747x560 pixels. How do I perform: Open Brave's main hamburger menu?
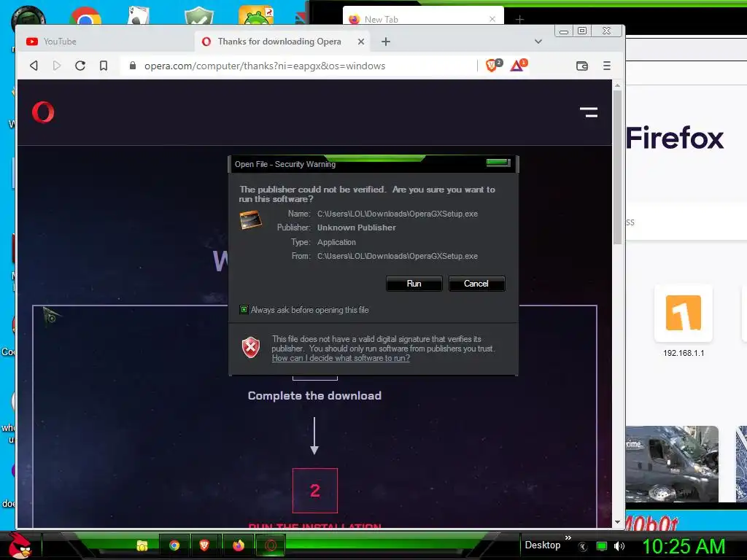pyautogui.click(x=606, y=66)
